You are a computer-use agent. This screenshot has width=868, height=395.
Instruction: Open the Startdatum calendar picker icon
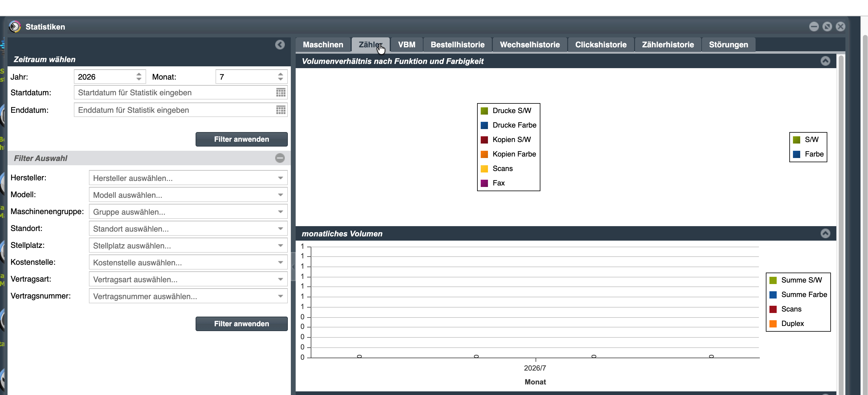click(281, 93)
